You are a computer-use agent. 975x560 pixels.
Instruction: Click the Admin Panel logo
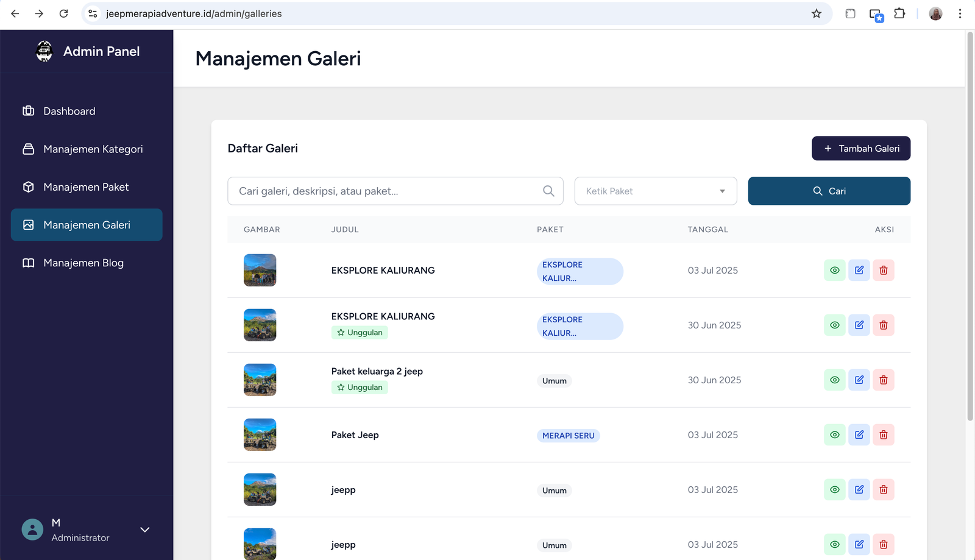click(x=44, y=51)
